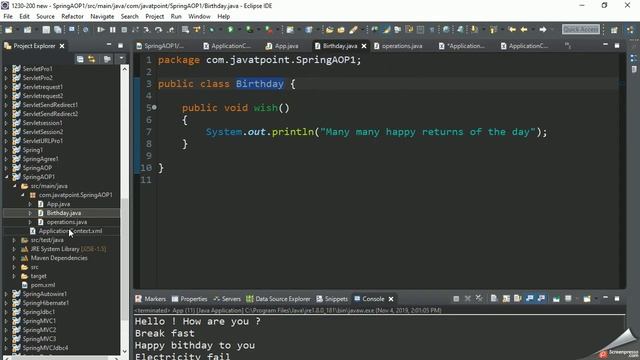Click Remove All Terminated Launches icon
Image resolution: width=640 pixels, height=360 pixels.
(x=479, y=299)
